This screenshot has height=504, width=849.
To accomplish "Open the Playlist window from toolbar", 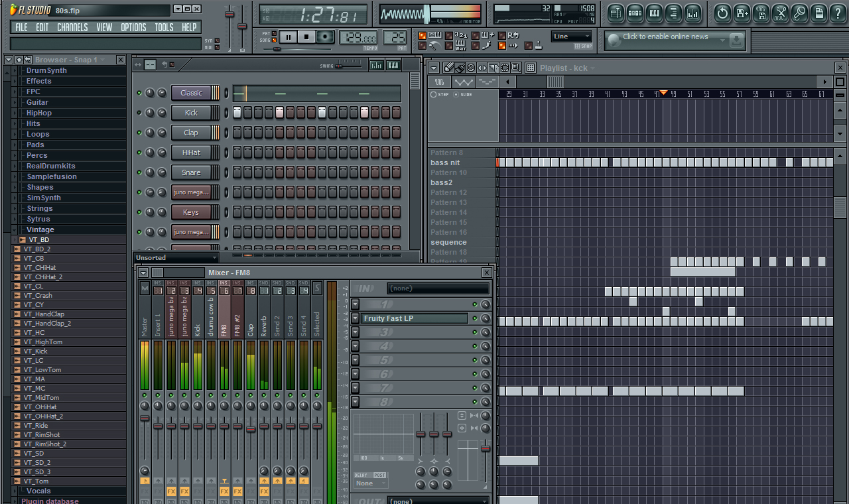I will click(x=616, y=13).
